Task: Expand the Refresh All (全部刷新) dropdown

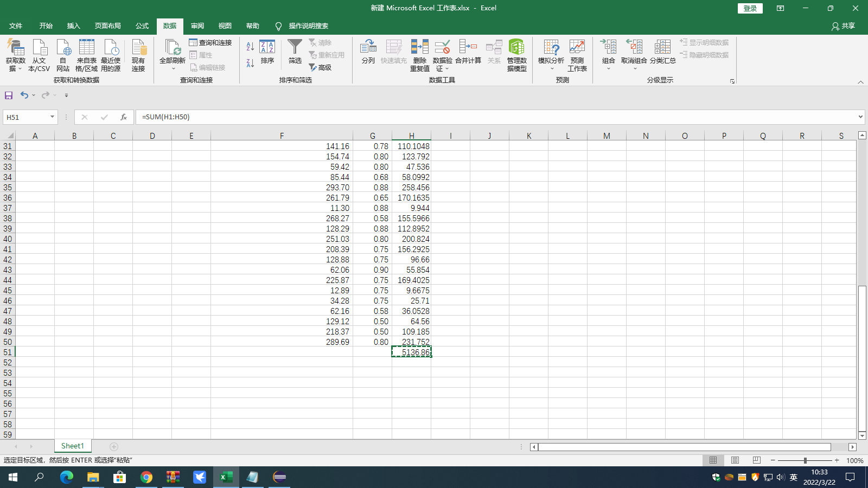Action: [173, 69]
